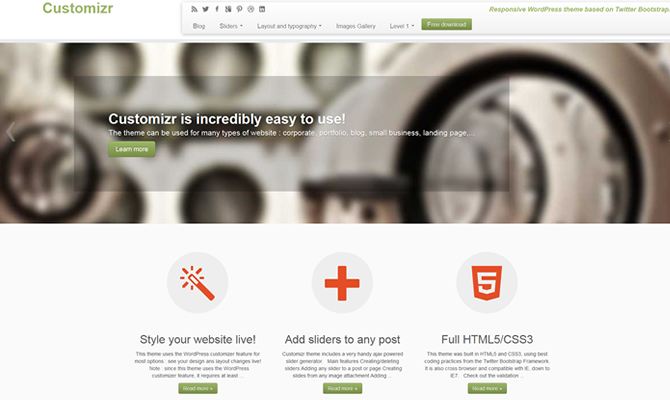Open the Dribbble icon link
The image size is (670, 400).
[x=251, y=9]
